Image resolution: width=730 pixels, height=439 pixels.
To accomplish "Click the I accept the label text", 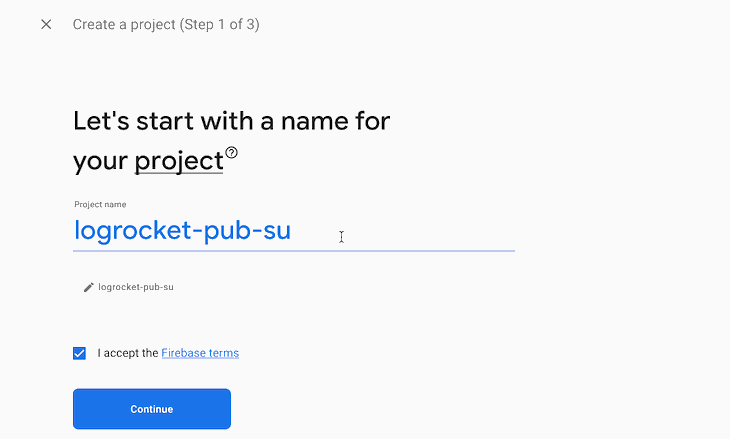I will [128, 353].
